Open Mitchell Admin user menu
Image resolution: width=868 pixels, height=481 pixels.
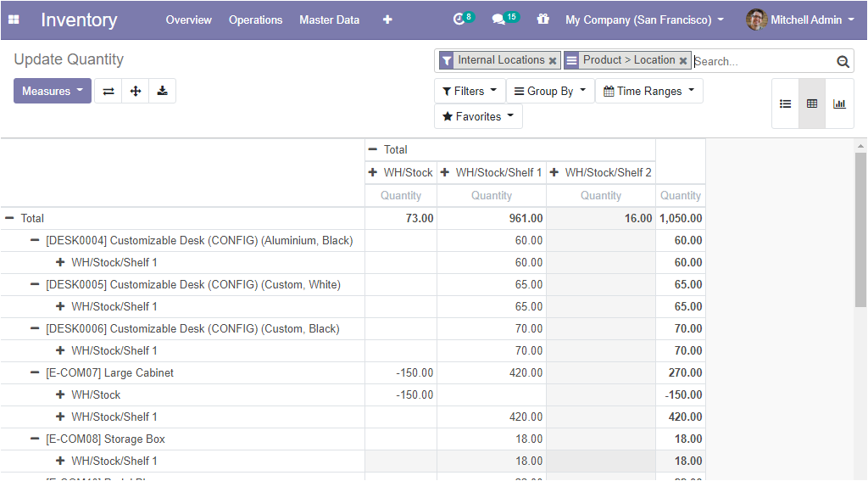click(800, 20)
